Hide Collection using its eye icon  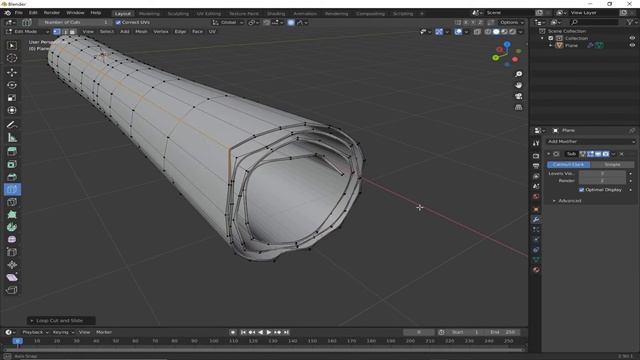click(x=632, y=38)
